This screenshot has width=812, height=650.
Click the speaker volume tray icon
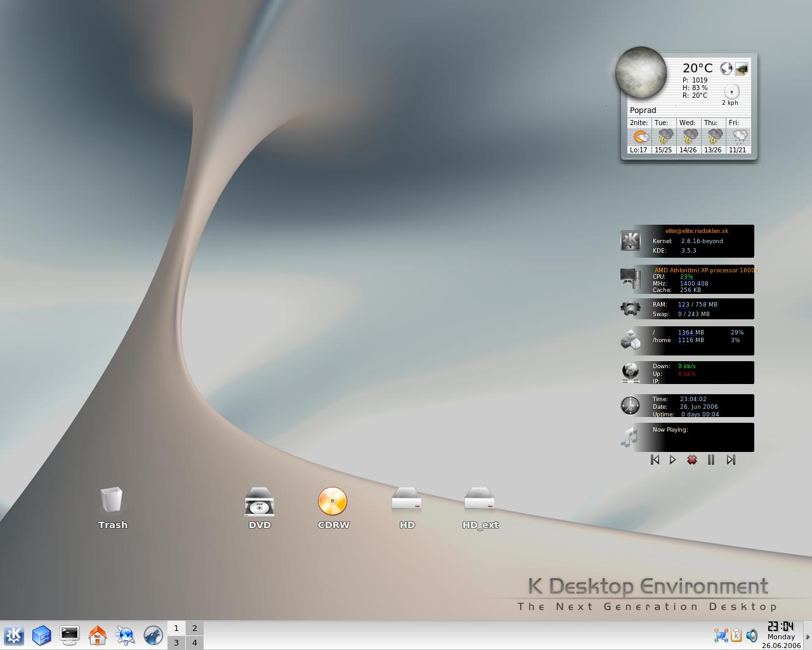pyautogui.click(x=752, y=635)
